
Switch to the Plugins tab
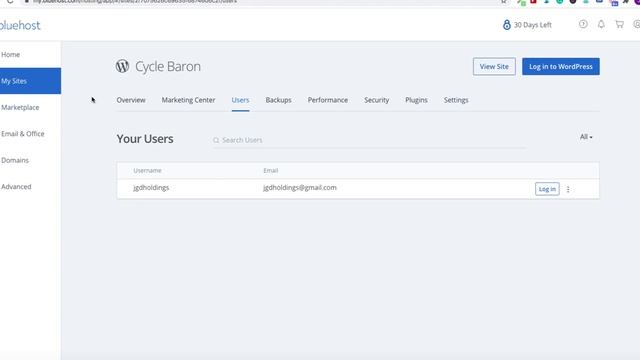coord(416,100)
